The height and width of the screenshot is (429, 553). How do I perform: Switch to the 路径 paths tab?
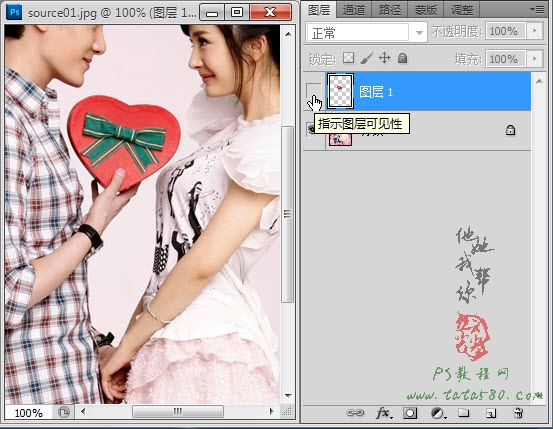390,10
